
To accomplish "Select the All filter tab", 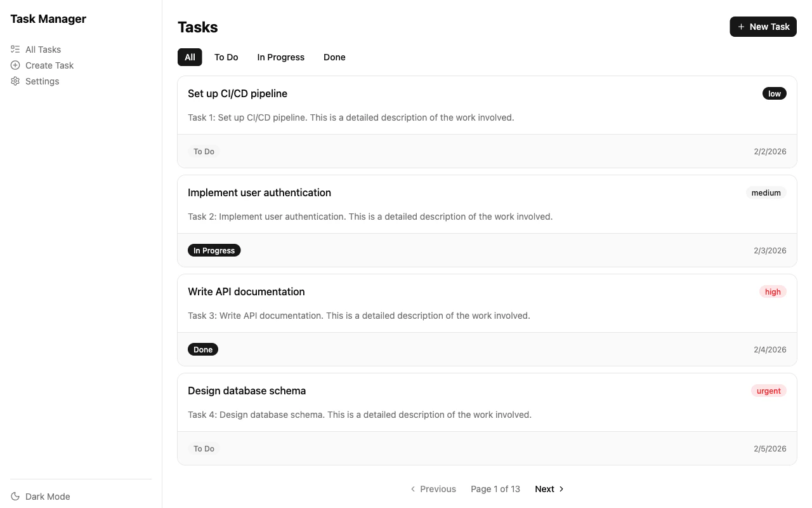I will tap(190, 57).
